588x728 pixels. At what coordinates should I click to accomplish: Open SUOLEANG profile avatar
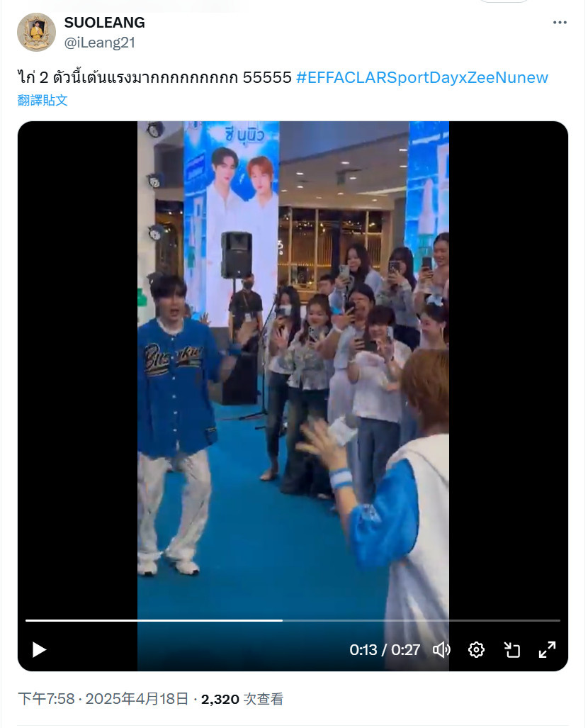pyautogui.click(x=36, y=32)
